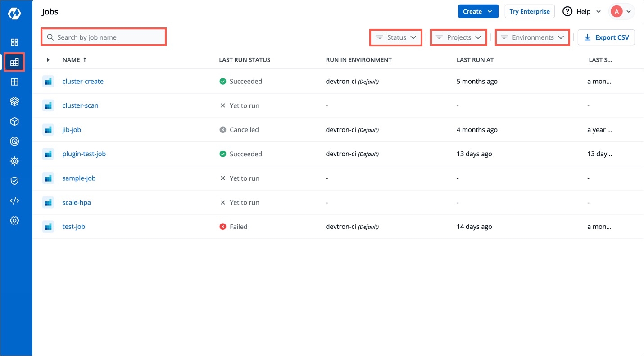This screenshot has height=356, width=644.
Task: Click the Export CSV button
Action: [606, 37]
